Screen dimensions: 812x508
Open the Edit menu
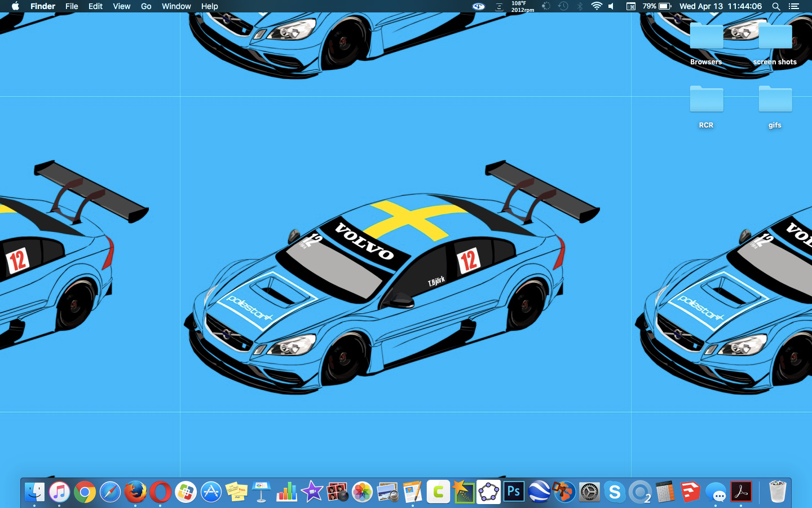(x=96, y=6)
